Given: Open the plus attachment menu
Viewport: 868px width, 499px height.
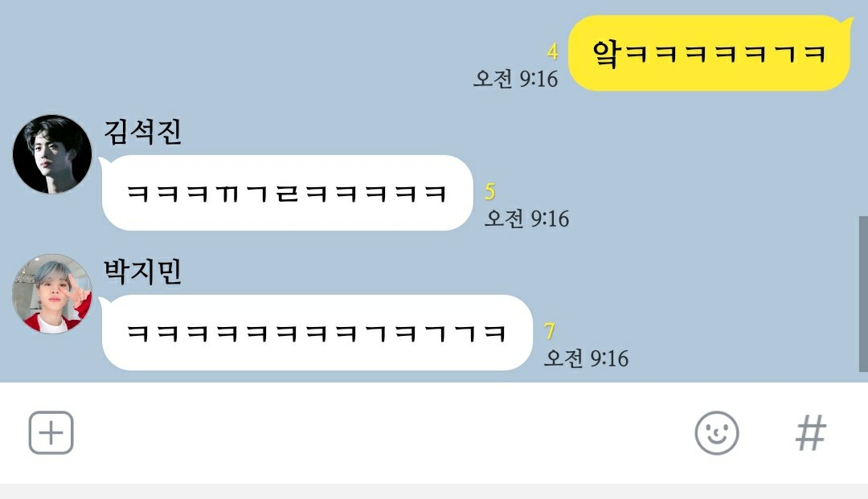Looking at the screenshot, I should (x=51, y=432).
